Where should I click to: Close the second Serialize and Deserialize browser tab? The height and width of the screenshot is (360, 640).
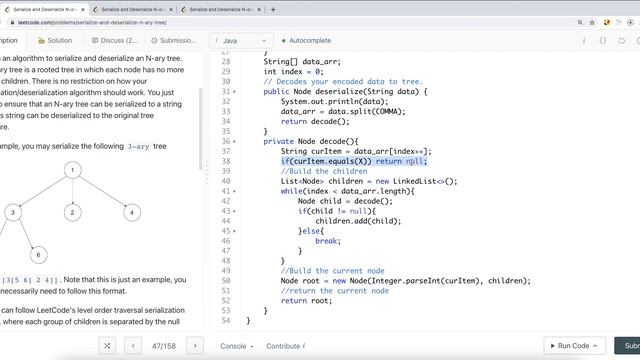pos(171,9)
